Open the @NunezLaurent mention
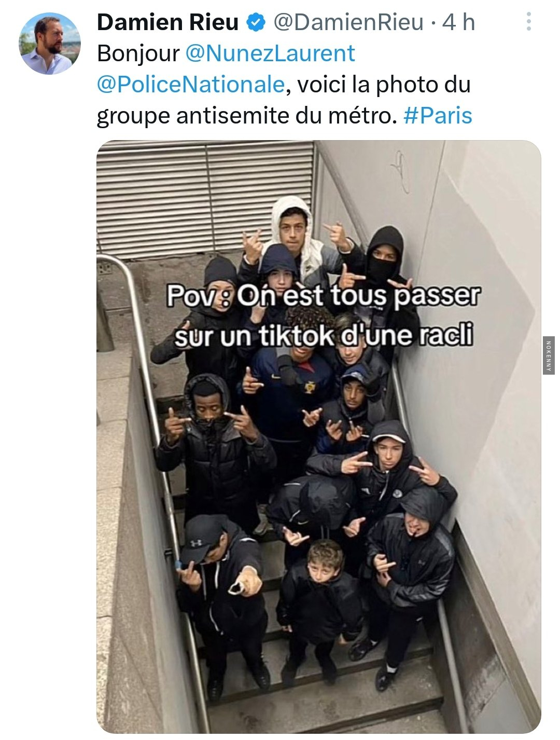The height and width of the screenshot is (740, 560). pyautogui.click(x=270, y=53)
